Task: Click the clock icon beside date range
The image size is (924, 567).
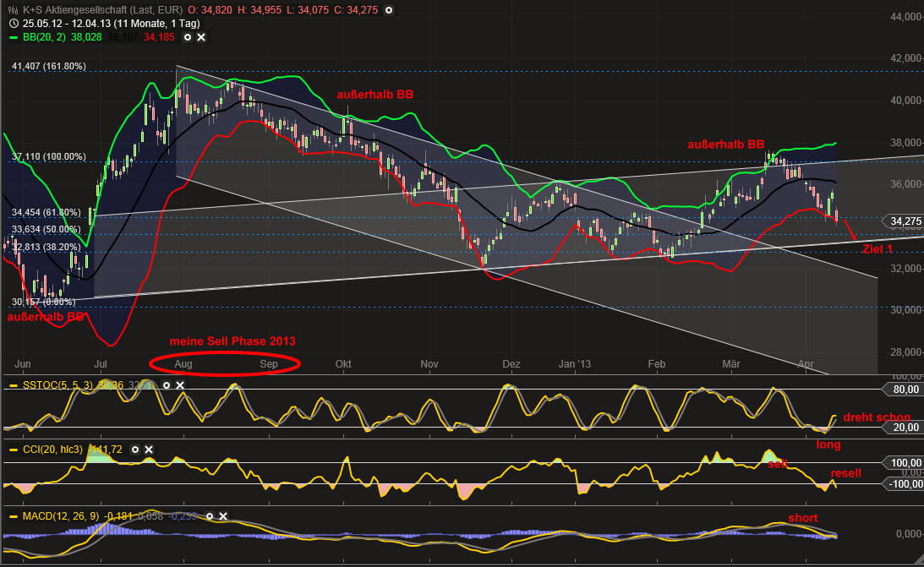Action: 14,24
